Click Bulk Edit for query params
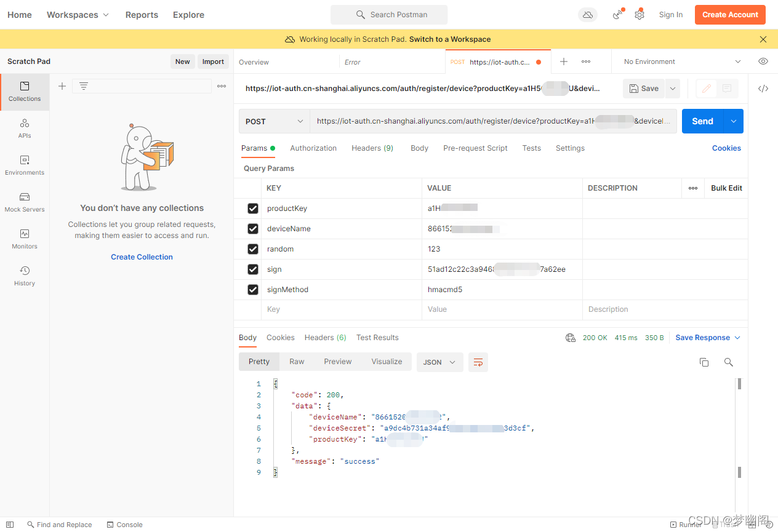The image size is (778, 532). (x=726, y=188)
